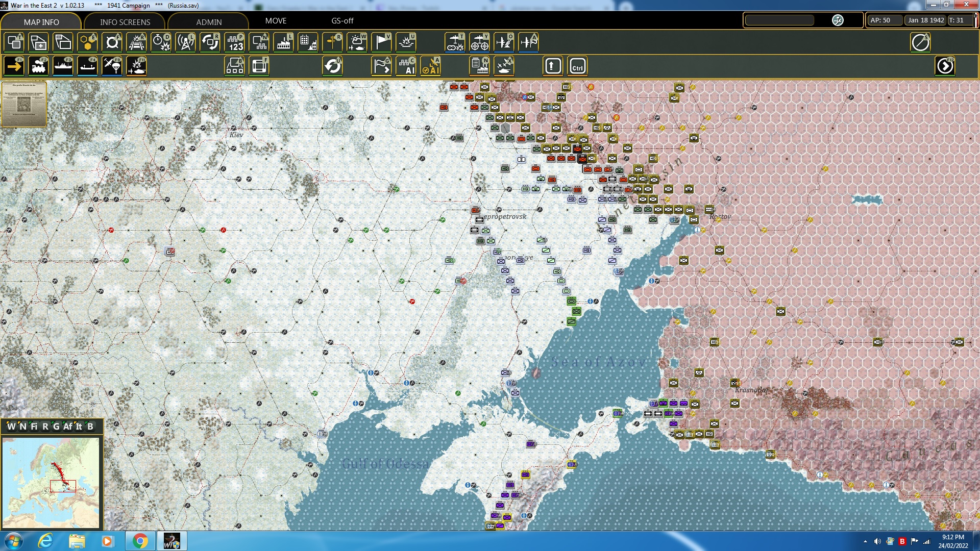The height and width of the screenshot is (551, 980).
Task: Toggle the Af nation filter on minimap
Action: (68, 427)
